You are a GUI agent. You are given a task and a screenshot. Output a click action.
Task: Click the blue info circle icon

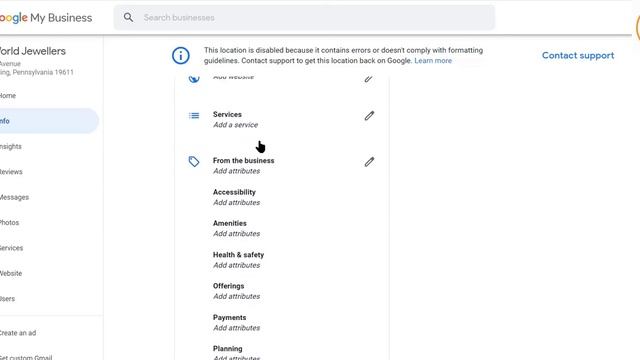[180, 56]
